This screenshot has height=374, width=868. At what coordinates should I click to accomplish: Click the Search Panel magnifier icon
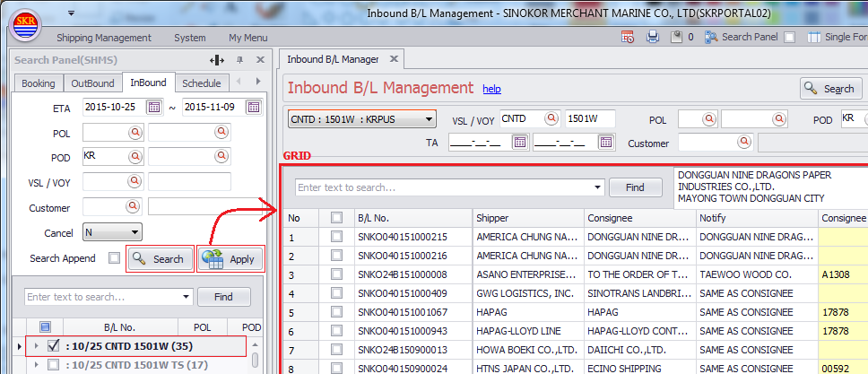click(711, 37)
